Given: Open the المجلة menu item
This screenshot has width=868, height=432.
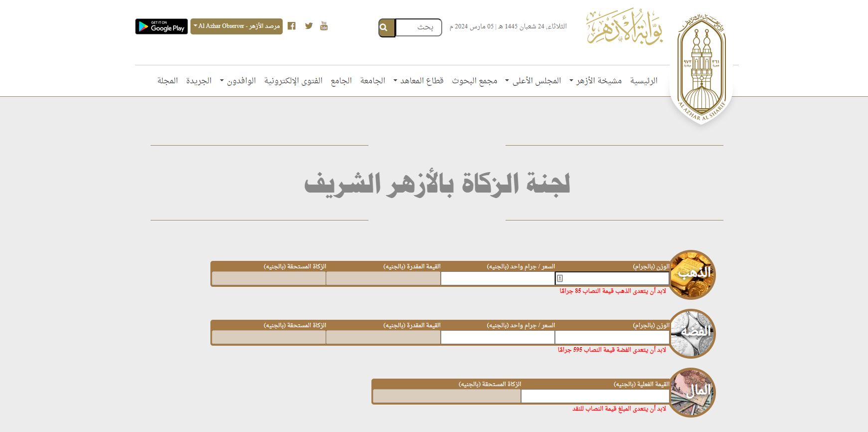Looking at the screenshot, I should pyautogui.click(x=168, y=80).
